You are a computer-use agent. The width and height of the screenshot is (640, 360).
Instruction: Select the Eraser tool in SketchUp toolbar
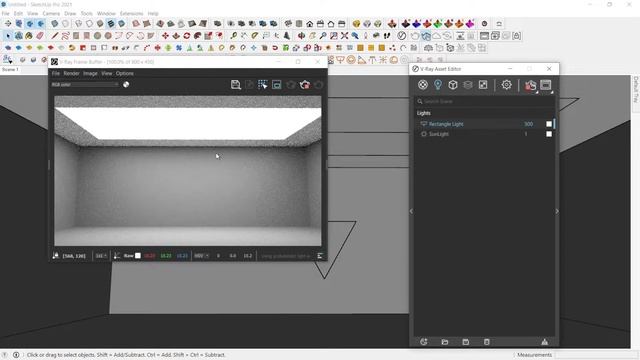[40, 36]
